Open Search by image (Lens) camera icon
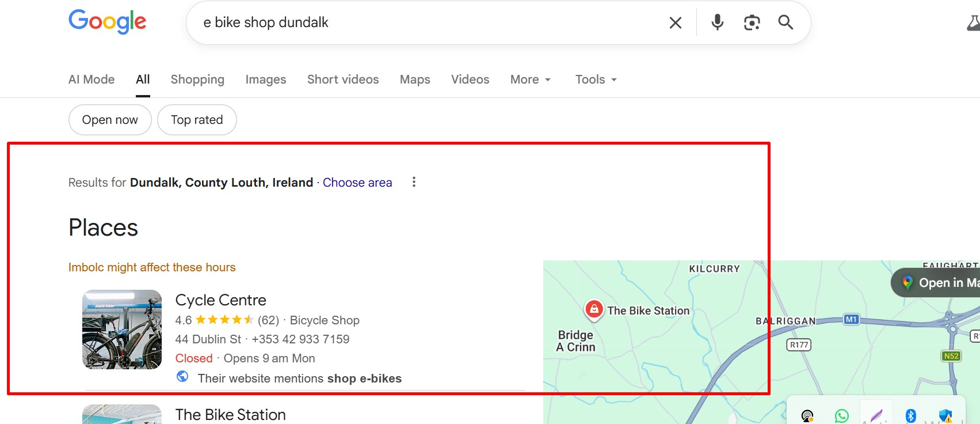The width and height of the screenshot is (980, 424). click(x=752, y=22)
